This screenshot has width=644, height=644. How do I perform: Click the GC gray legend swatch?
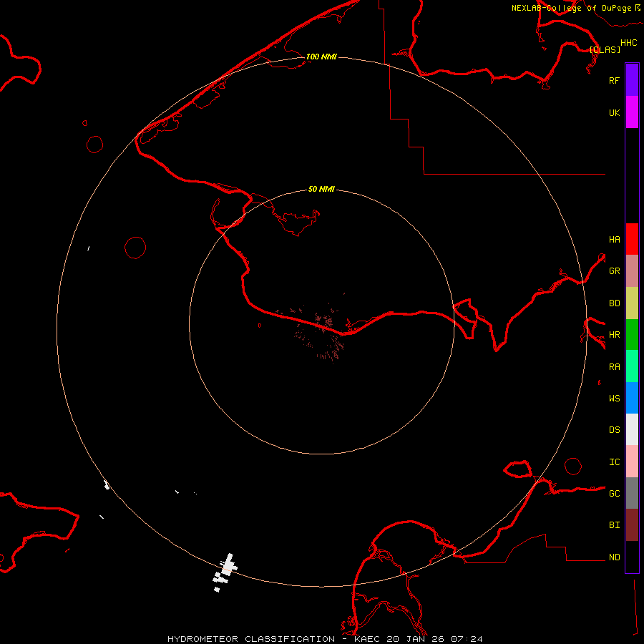[x=632, y=493]
